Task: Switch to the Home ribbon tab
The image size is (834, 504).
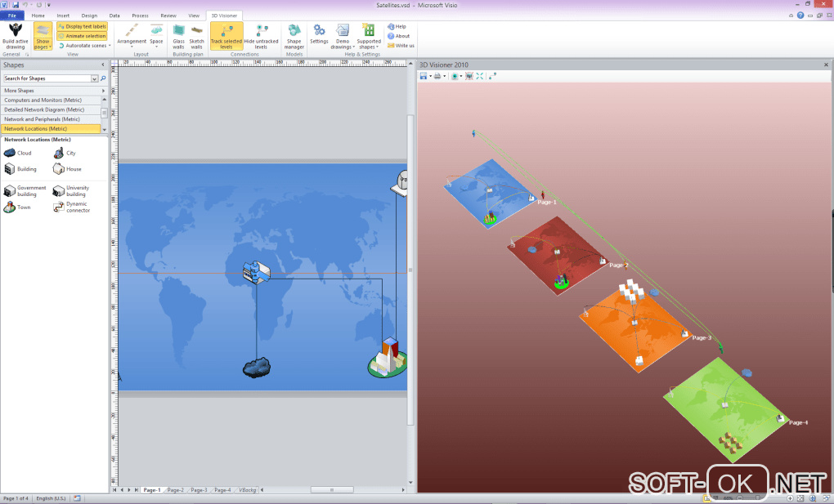Action: click(x=38, y=16)
